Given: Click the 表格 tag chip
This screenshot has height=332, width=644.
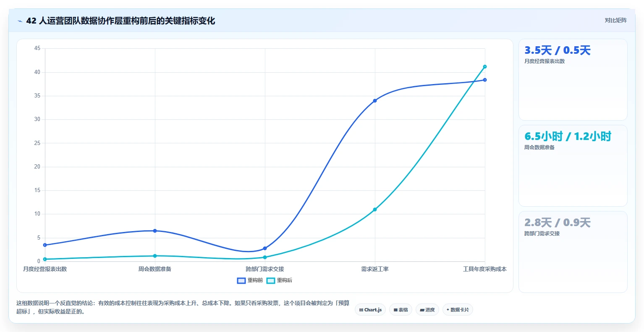Looking at the screenshot, I should point(401,310).
